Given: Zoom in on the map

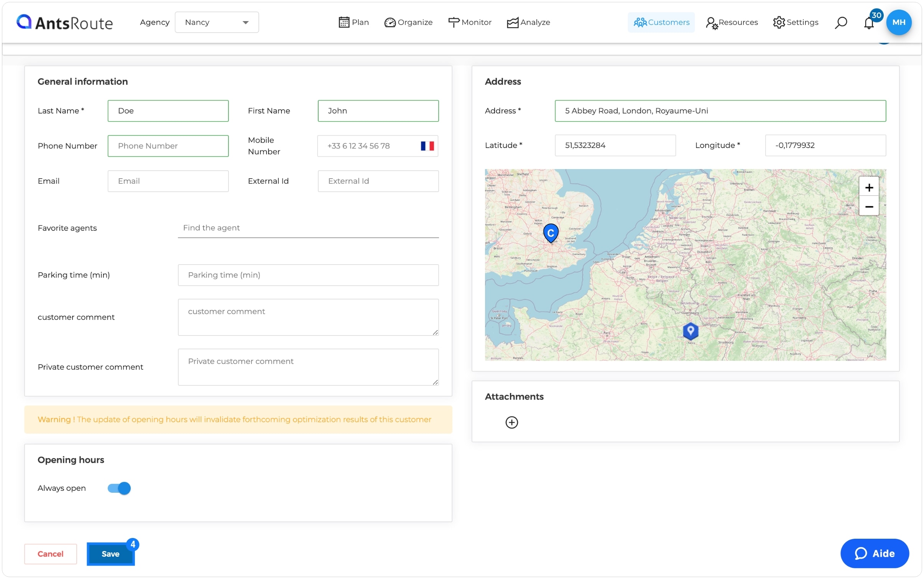Looking at the screenshot, I should [868, 188].
